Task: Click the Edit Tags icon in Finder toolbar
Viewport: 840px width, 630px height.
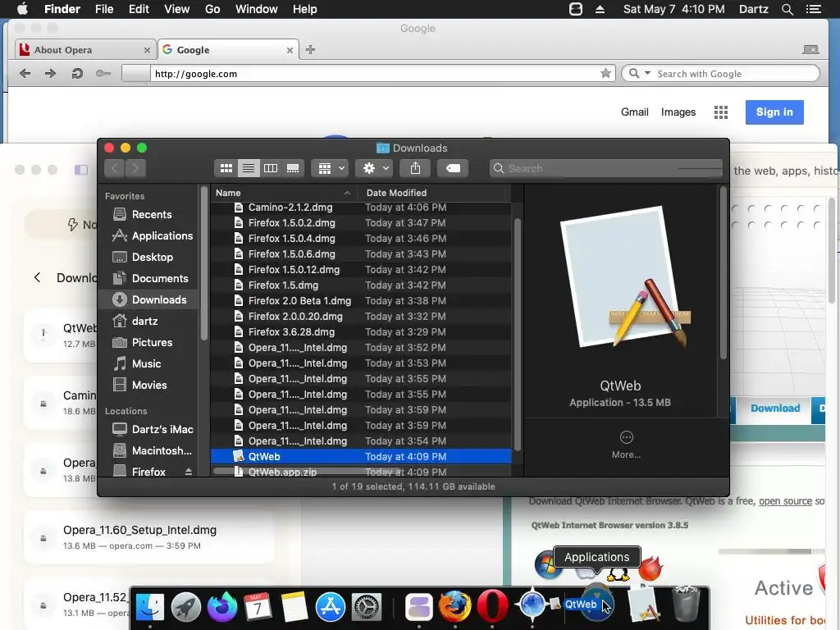Action: coord(453,168)
